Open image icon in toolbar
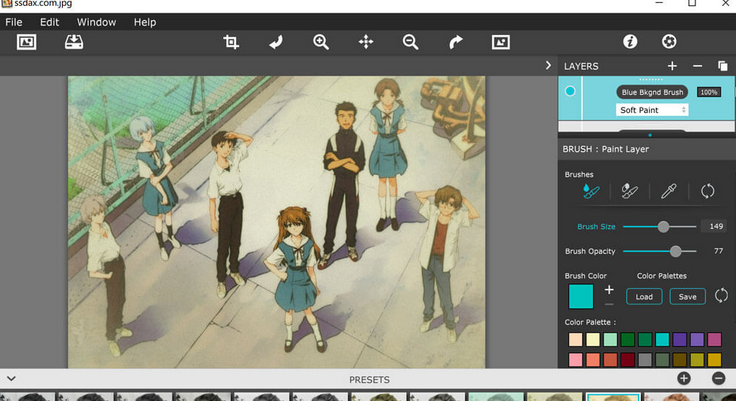 coord(26,42)
